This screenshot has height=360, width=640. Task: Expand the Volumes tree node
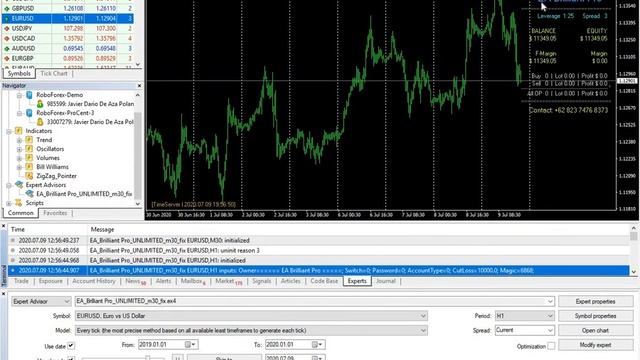coord(19,158)
